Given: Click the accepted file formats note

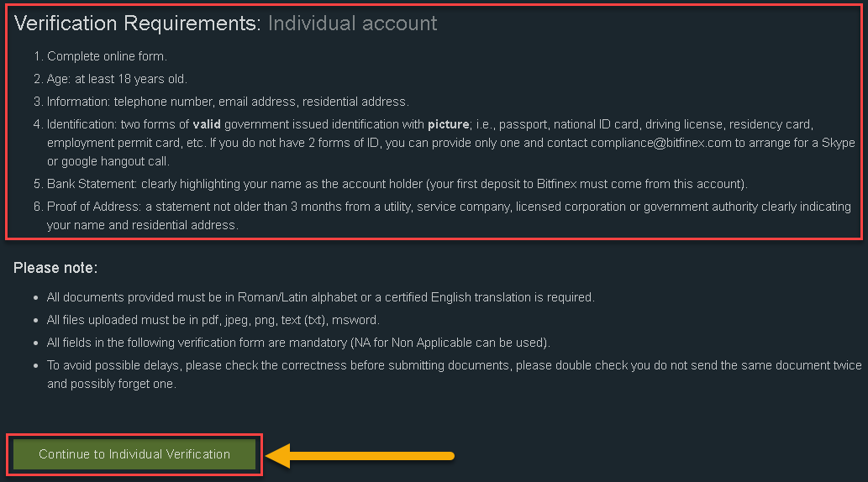Looking at the screenshot, I should (x=213, y=321).
